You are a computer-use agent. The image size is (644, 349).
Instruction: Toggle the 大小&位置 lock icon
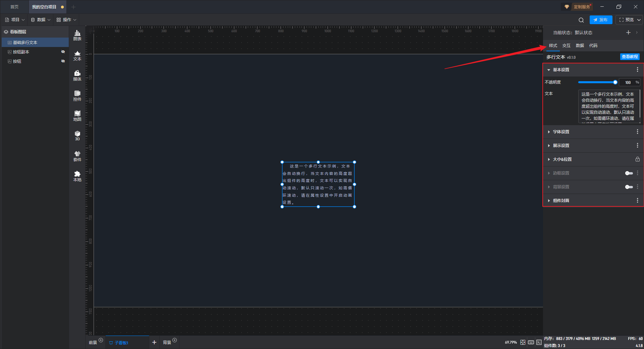pyautogui.click(x=637, y=159)
